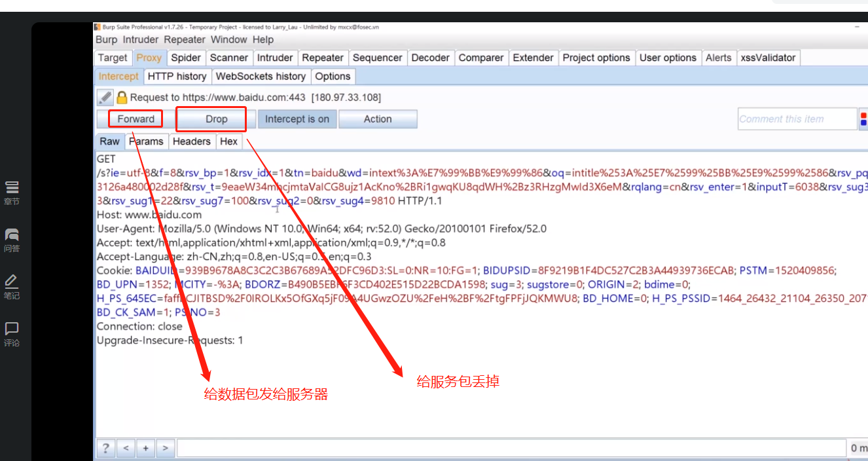The width and height of the screenshot is (868, 461).
Task: Switch to the Decoder tab
Action: point(431,58)
